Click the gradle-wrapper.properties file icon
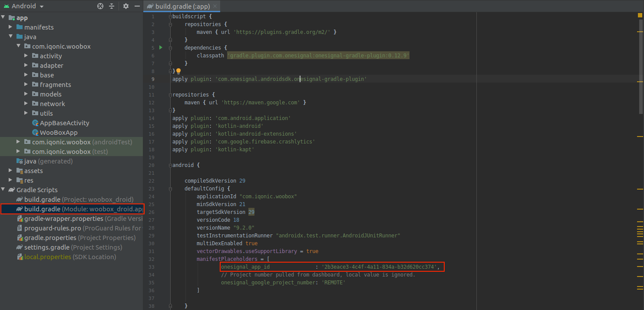Screen dimensions: 644x310 coord(20,219)
